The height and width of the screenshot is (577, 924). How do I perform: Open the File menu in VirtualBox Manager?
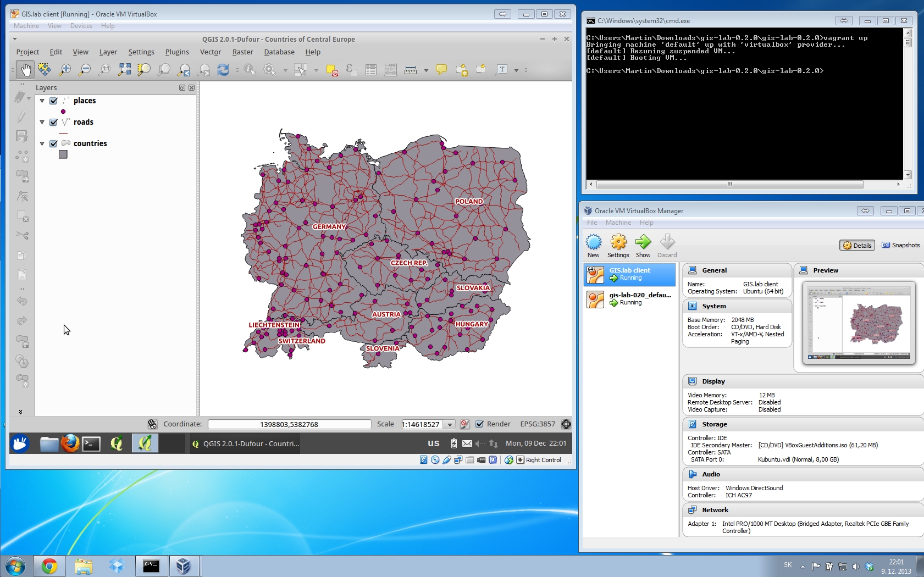tap(592, 223)
